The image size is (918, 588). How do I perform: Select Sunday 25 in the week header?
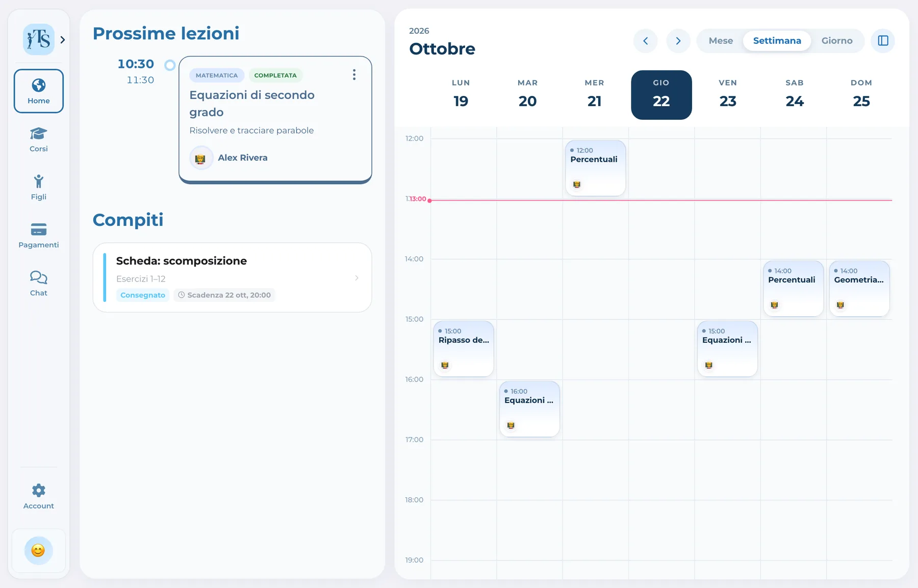tap(861, 95)
